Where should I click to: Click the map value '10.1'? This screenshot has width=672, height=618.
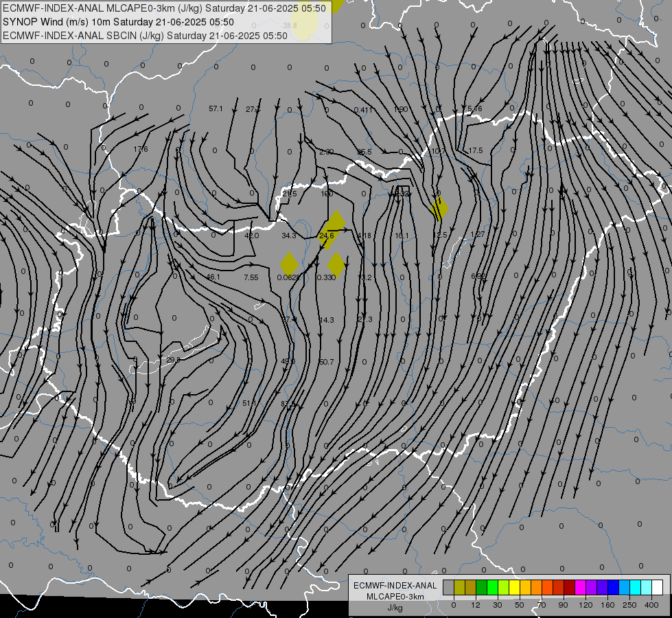pos(402,236)
